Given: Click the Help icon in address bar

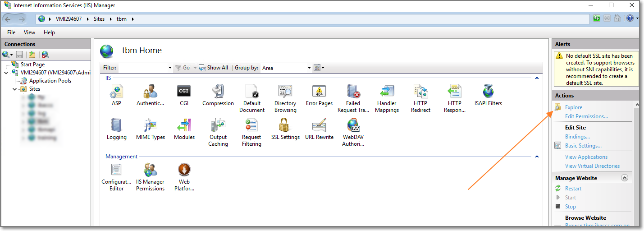Looking at the screenshot, I should pos(630,18).
